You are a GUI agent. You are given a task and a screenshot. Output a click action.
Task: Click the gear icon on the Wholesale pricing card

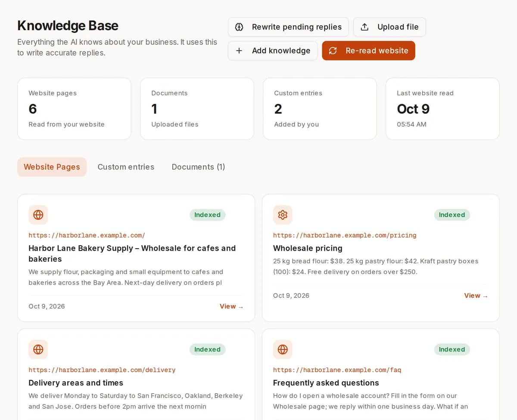pos(283,215)
